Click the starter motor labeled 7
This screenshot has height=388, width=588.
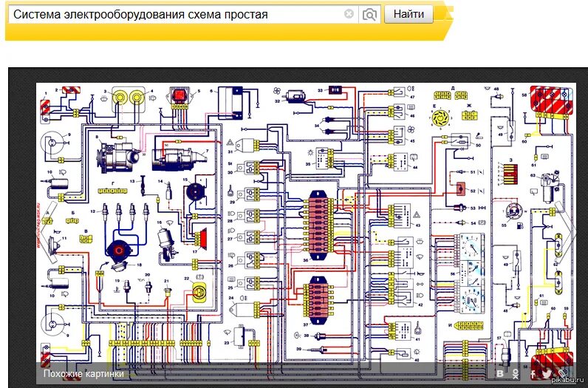(179, 157)
